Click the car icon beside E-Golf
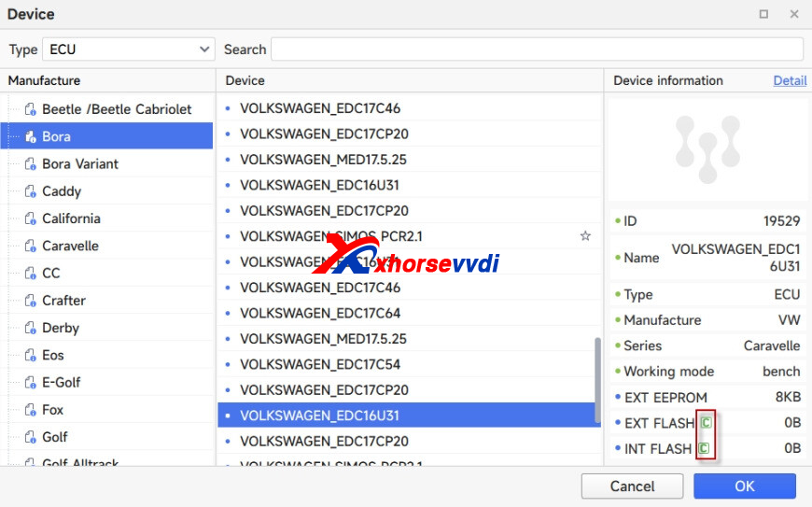 pyautogui.click(x=31, y=383)
